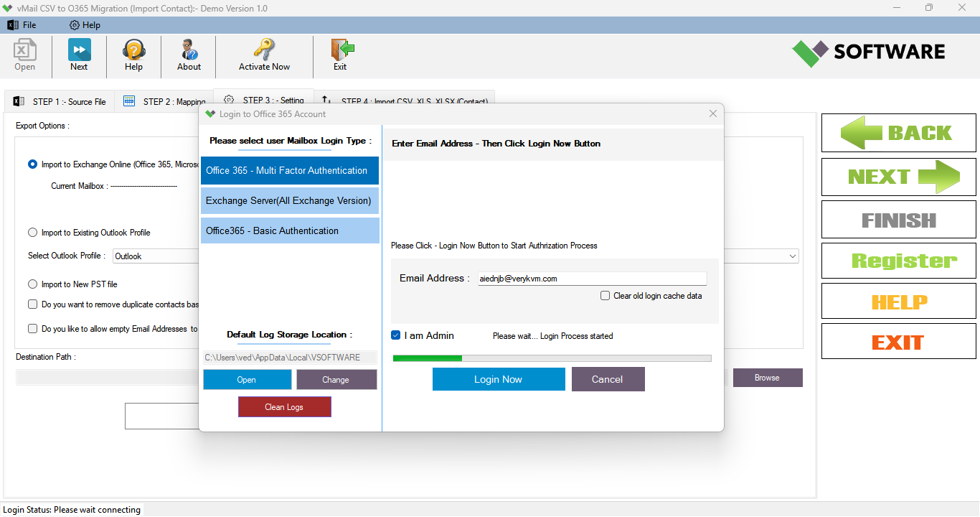
Task: Check Clear old login cache data
Action: (606, 296)
